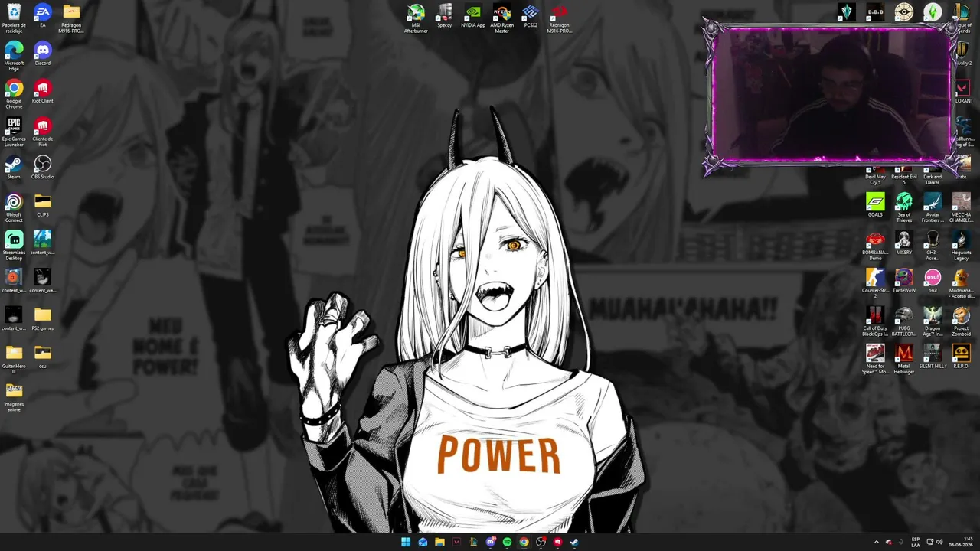Open OBS Studio from the taskbar

pyautogui.click(x=541, y=542)
